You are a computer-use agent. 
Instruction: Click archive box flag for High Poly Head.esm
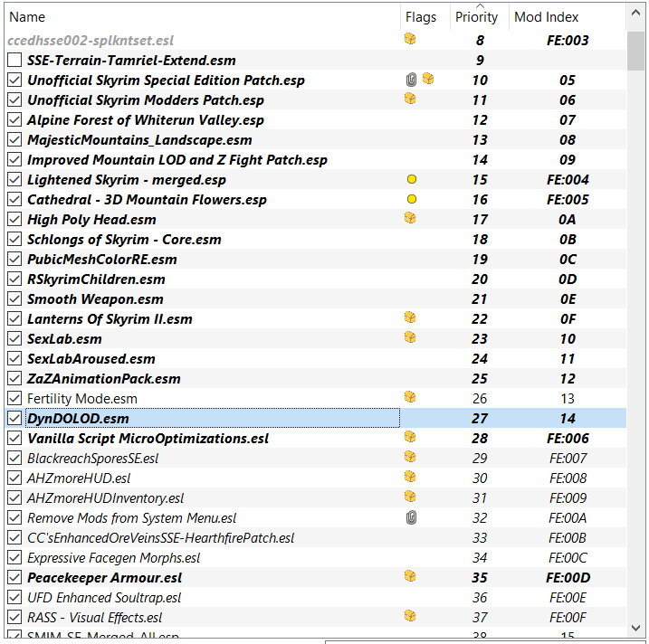pyautogui.click(x=410, y=218)
